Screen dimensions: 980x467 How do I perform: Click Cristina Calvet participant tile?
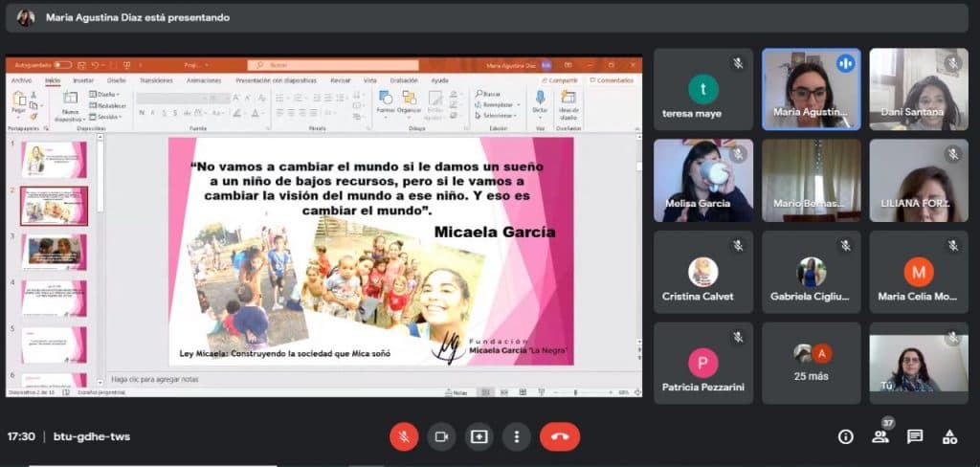coord(703,272)
